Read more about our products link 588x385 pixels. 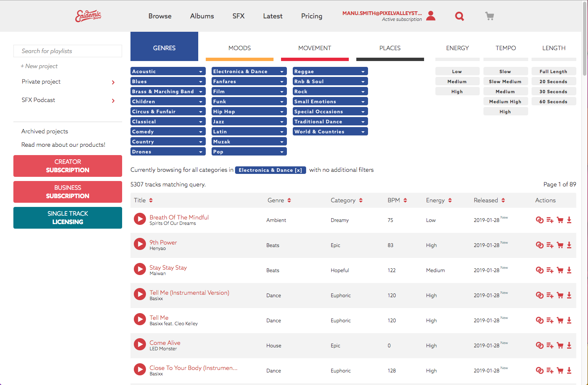tap(63, 145)
